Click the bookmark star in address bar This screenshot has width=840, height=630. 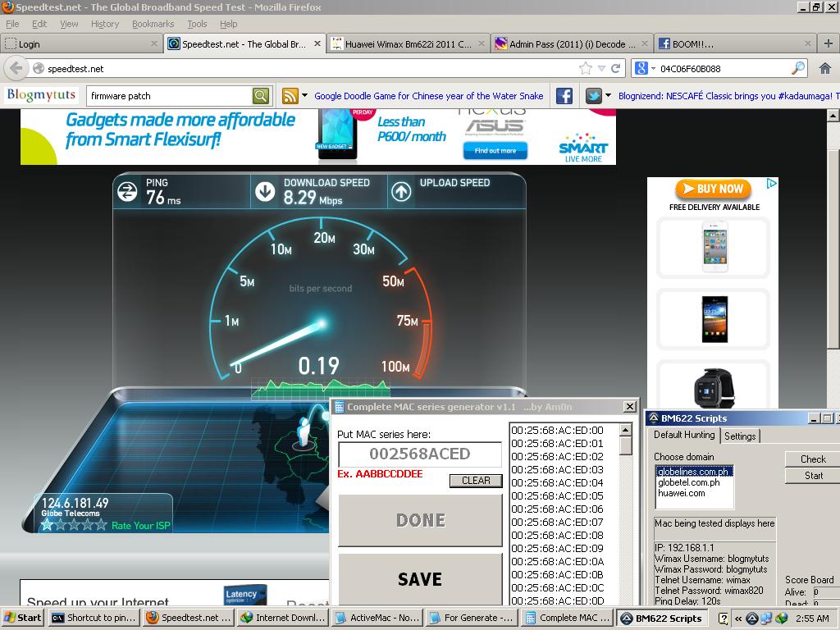(585, 69)
